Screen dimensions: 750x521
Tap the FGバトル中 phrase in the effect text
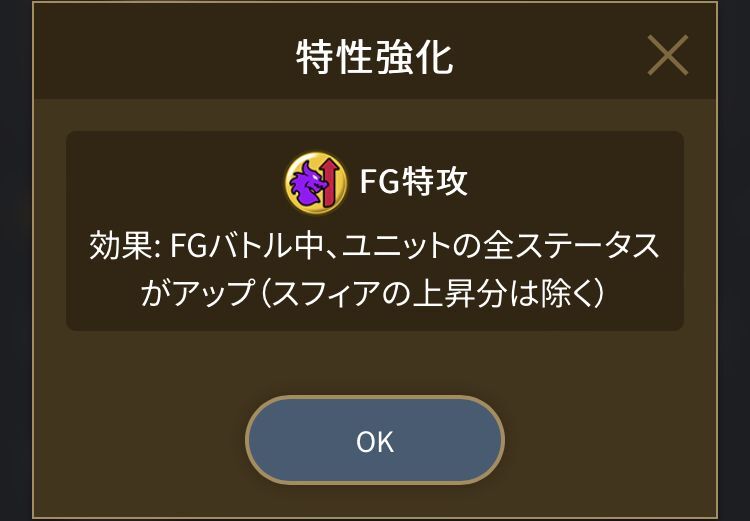coord(243,247)
